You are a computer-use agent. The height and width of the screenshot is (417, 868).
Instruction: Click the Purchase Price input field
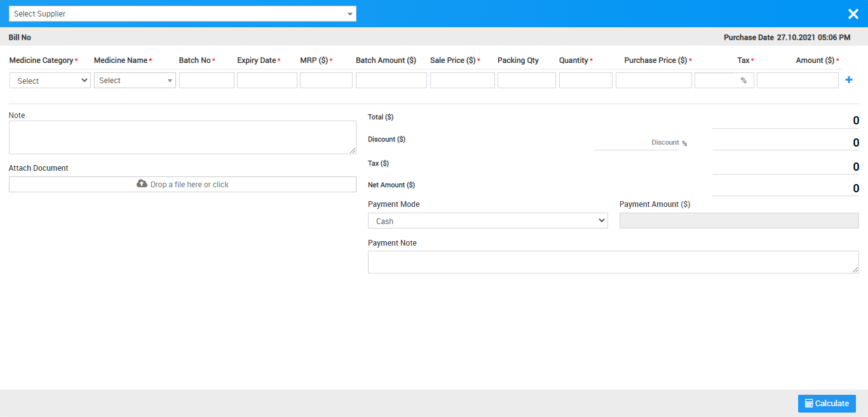click(x=653, y=81)
